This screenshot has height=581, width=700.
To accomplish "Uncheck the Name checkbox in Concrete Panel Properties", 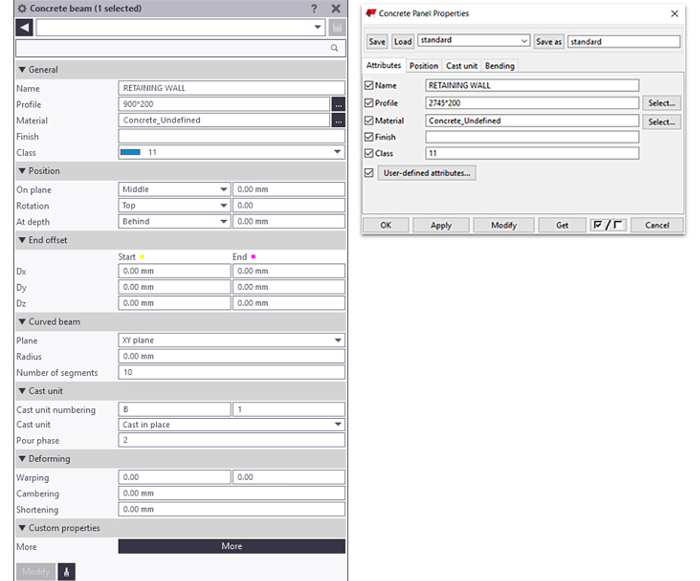I will (x=369, y=86).
